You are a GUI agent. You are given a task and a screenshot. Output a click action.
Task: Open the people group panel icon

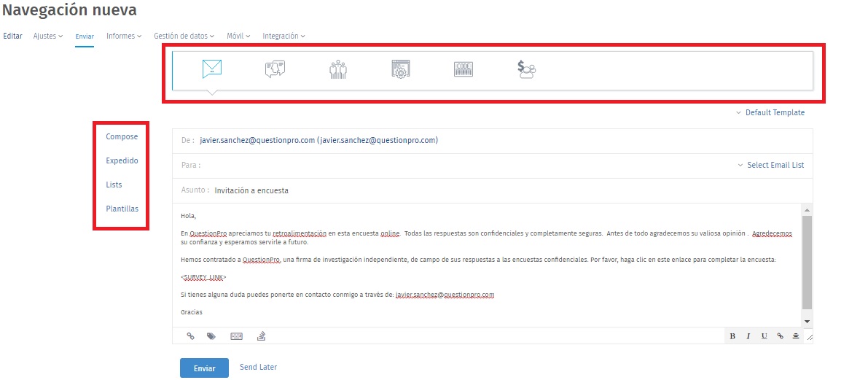[337, 69]
